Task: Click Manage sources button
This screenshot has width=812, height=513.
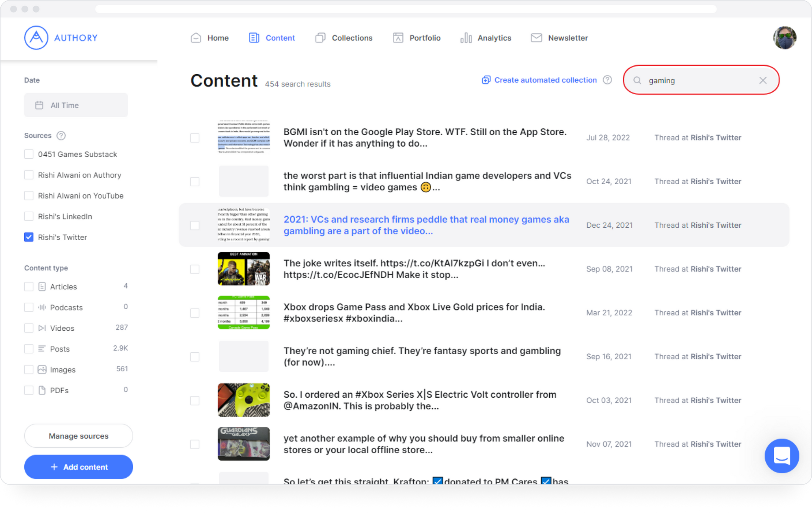Action: [78, 436]
